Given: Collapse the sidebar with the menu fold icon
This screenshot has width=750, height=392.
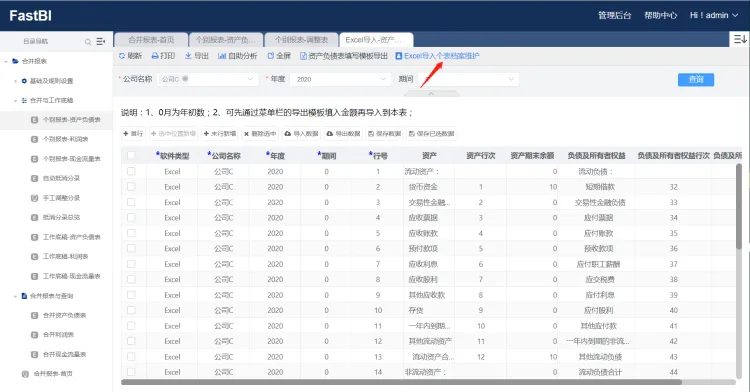Looking at the screenshot, I should click(100, 42).
